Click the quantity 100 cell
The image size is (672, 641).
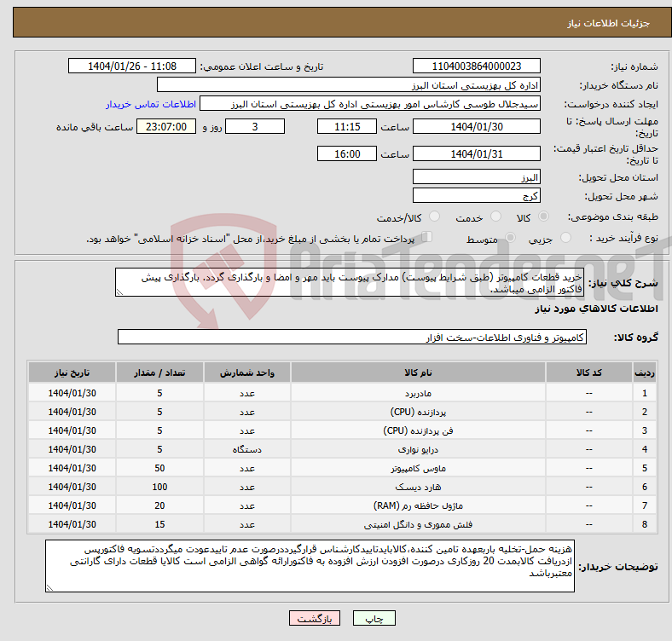159,488
